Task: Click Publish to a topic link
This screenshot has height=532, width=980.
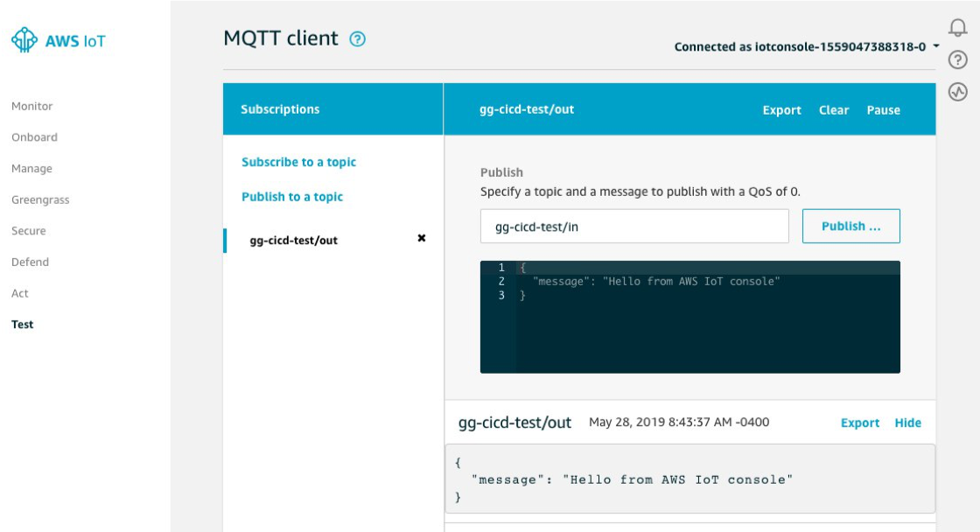Action: click(292, 196)
